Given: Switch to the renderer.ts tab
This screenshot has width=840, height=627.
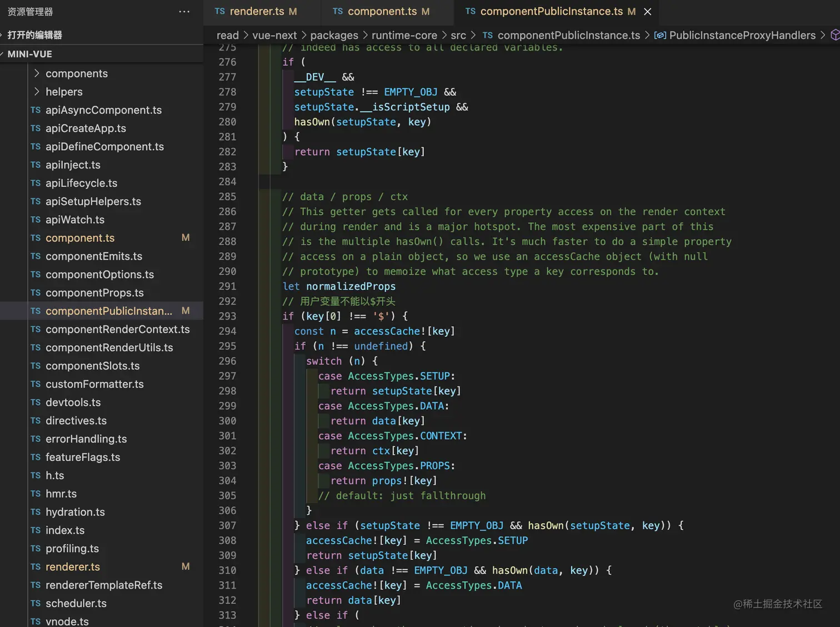Looking at the screenshot, I should point(257,12).
